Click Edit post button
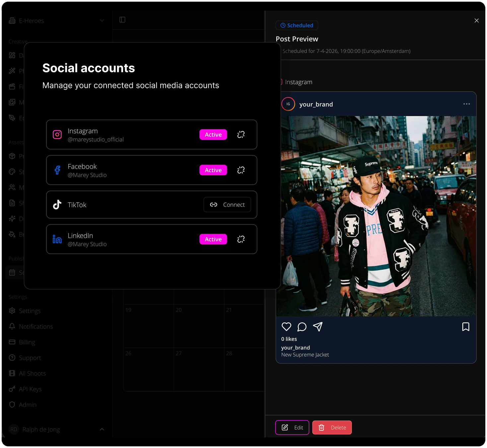This screenshot has width=487, height=448. click(x=292, y=427)
